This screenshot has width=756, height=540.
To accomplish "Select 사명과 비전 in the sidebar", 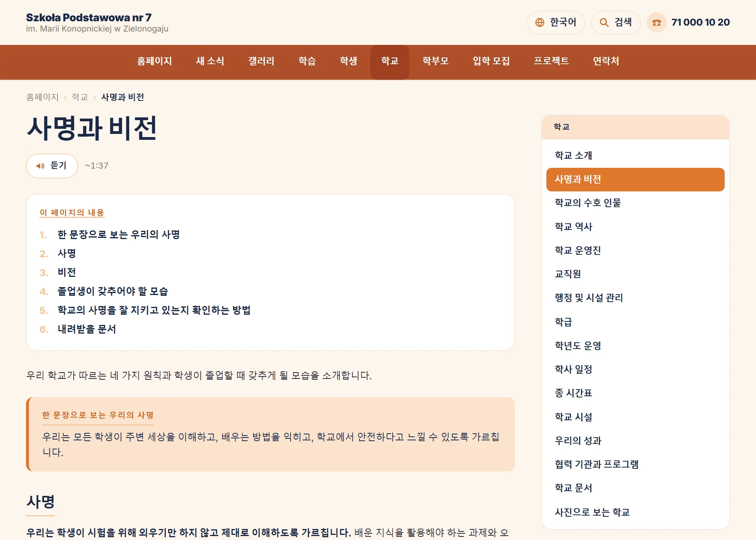I will tap(635, 180).
